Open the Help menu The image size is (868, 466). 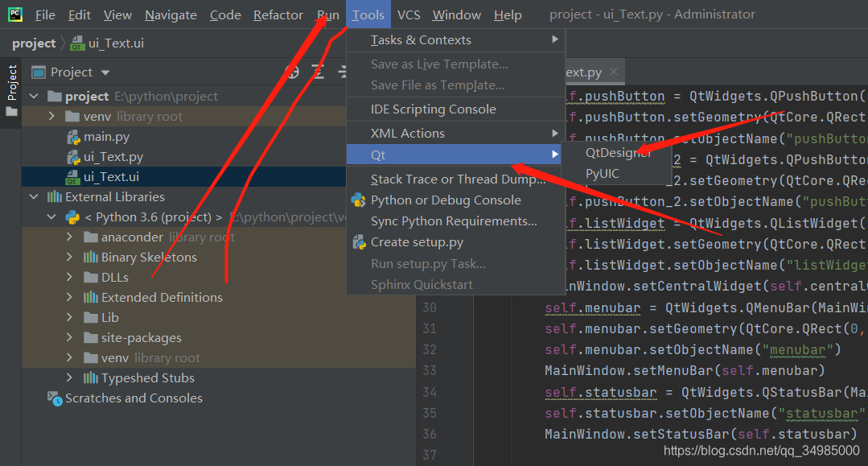click(x=508, y=15)
